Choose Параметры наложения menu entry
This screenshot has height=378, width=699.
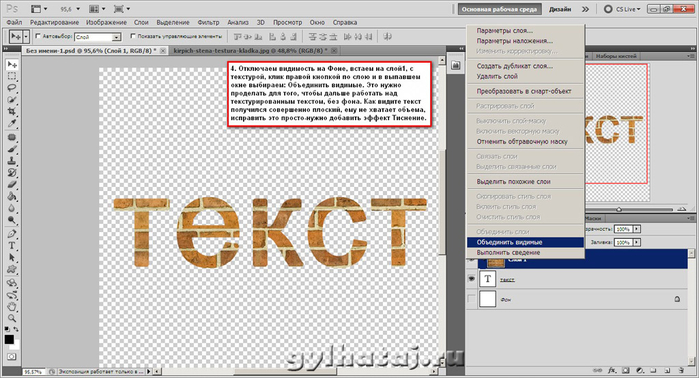(x=525, y=41)
